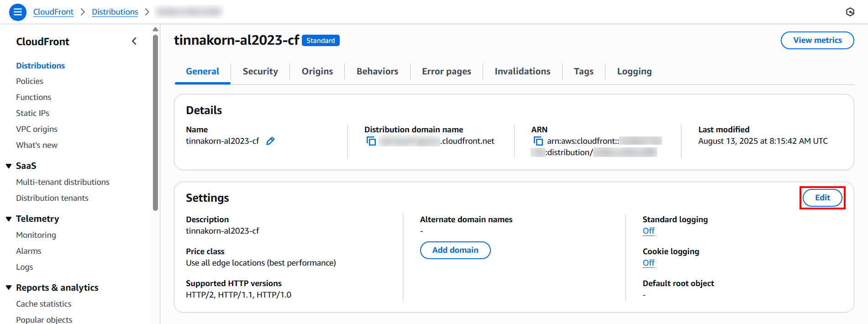Open Cache statistics report
868x324 pixels.
click(44, 304)
